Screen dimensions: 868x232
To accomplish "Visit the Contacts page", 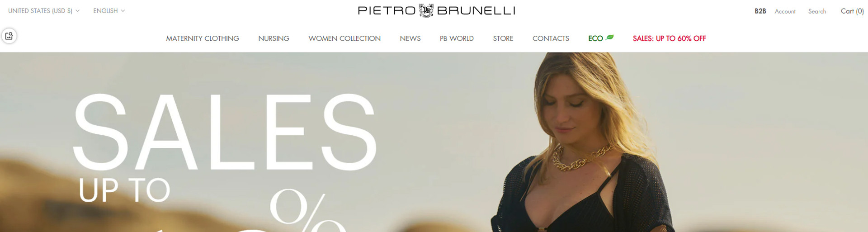I will [x=551, y=38].
